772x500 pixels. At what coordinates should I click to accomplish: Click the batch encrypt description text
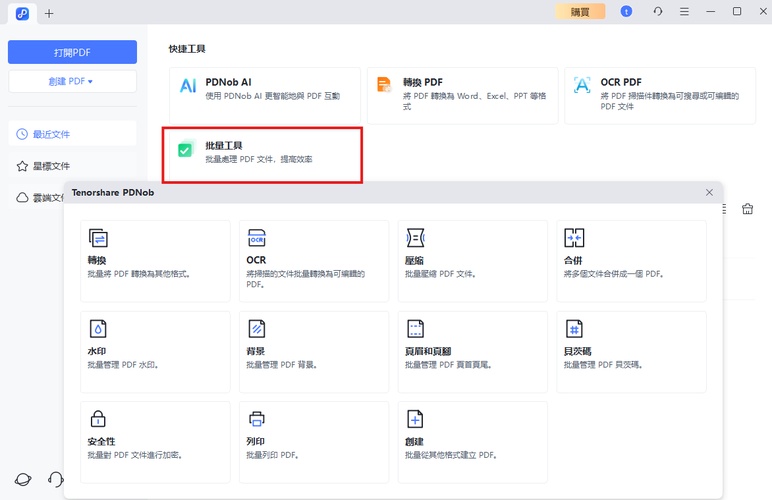tap(134, 455)
